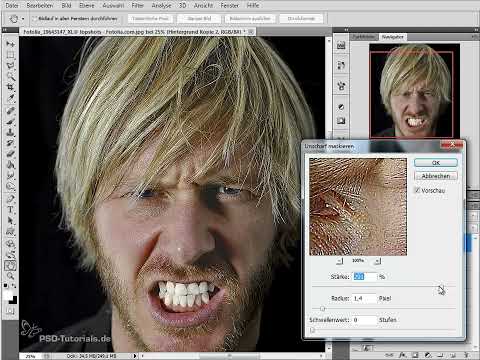
Task: Select the Rectangular Marquee tool
Action: click(10, 55)
